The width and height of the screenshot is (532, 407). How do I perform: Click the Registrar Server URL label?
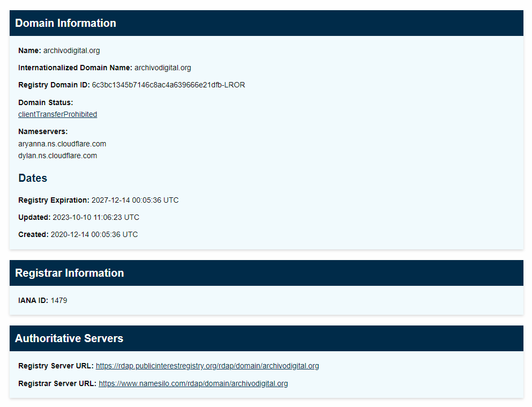click(x=57, y=383)
